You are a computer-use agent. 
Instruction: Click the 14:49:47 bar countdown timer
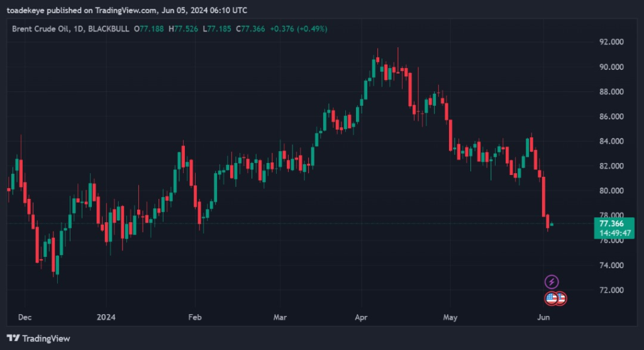click(612, 232)
